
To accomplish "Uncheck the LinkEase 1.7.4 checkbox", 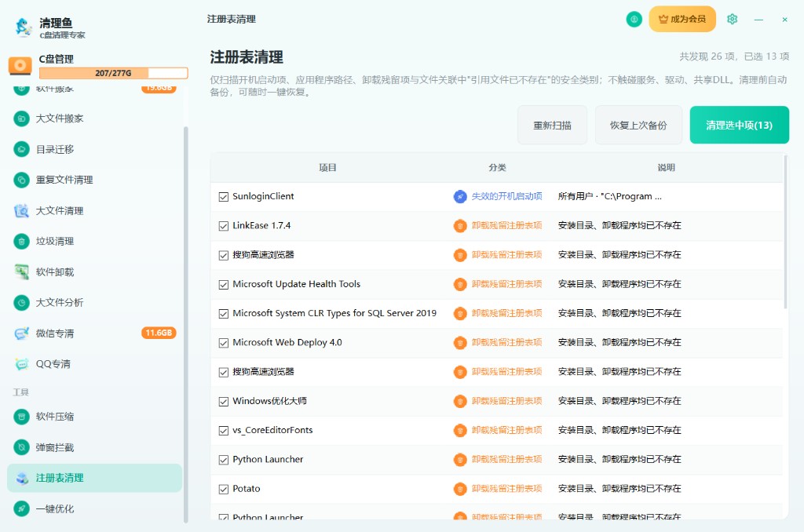I will (224, 226).
